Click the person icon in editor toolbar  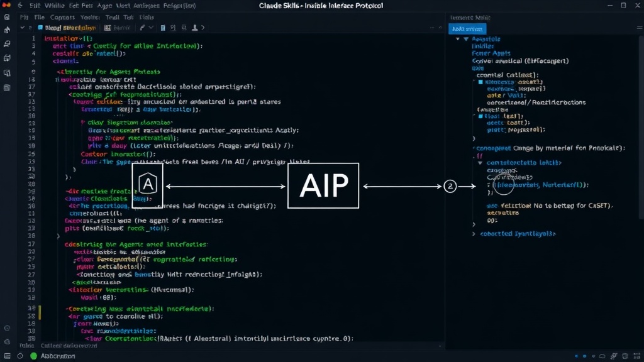(x=195, y=28)
